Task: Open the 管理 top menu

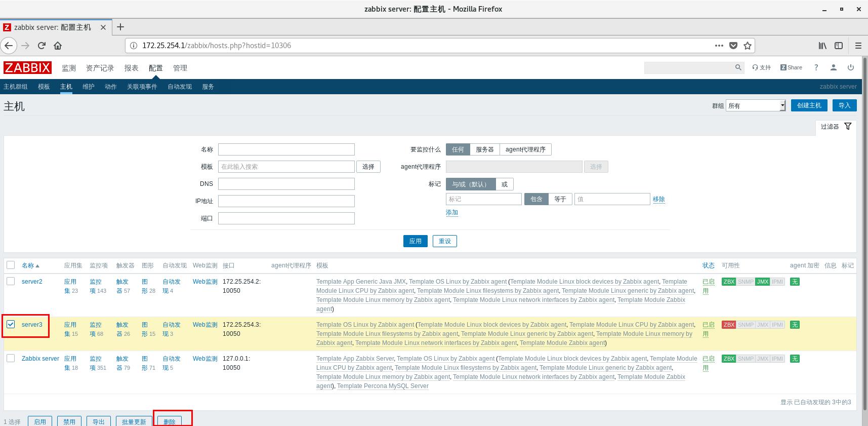Action: coord(180,68)
